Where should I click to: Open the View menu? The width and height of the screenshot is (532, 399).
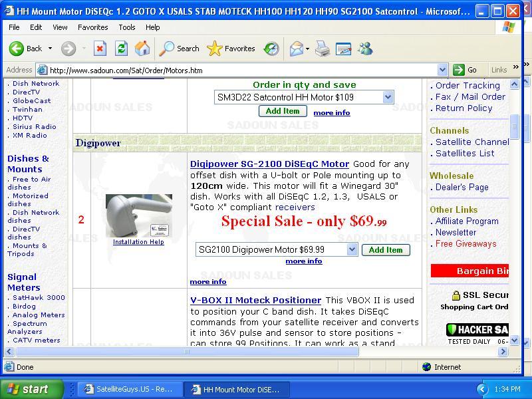pyautogui.click(x=60, y=27)
